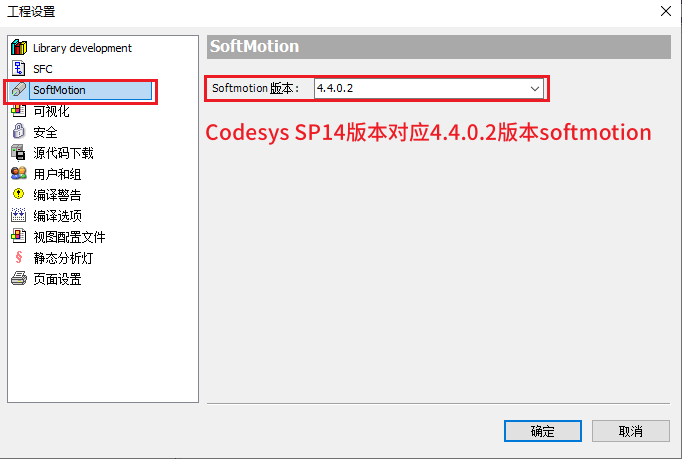Screen dimensions: 682x459
Task: Click the 编译警告 warning icon
Action: [x=18, y=195]
